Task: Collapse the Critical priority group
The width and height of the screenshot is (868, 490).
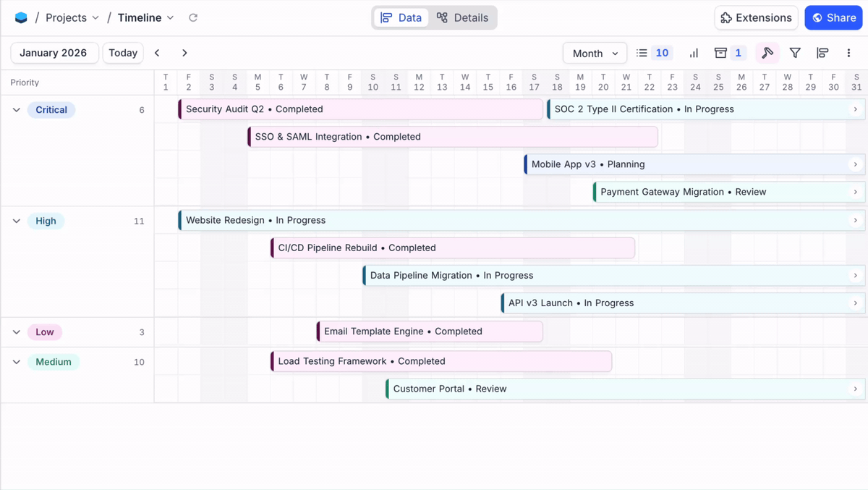Action: 16,109
